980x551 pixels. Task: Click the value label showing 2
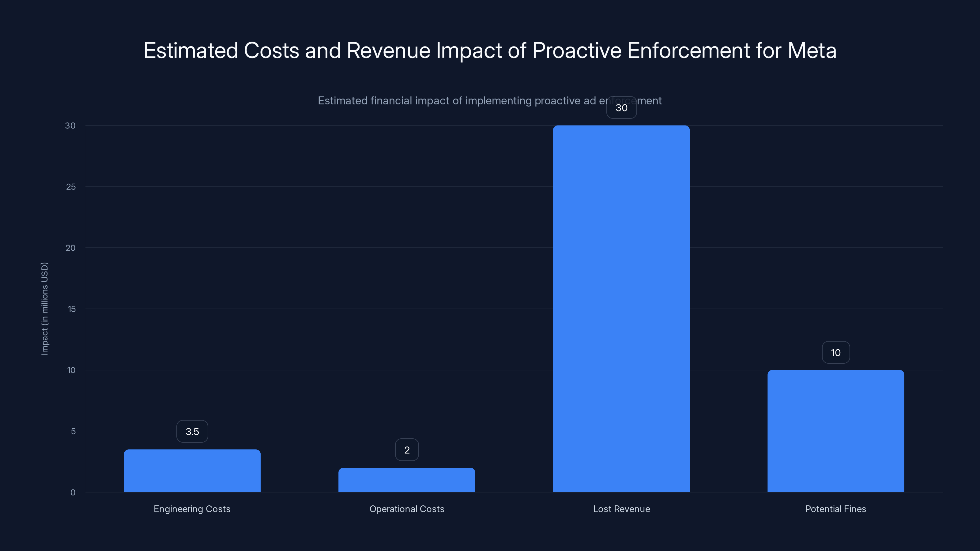click(407, 449)
